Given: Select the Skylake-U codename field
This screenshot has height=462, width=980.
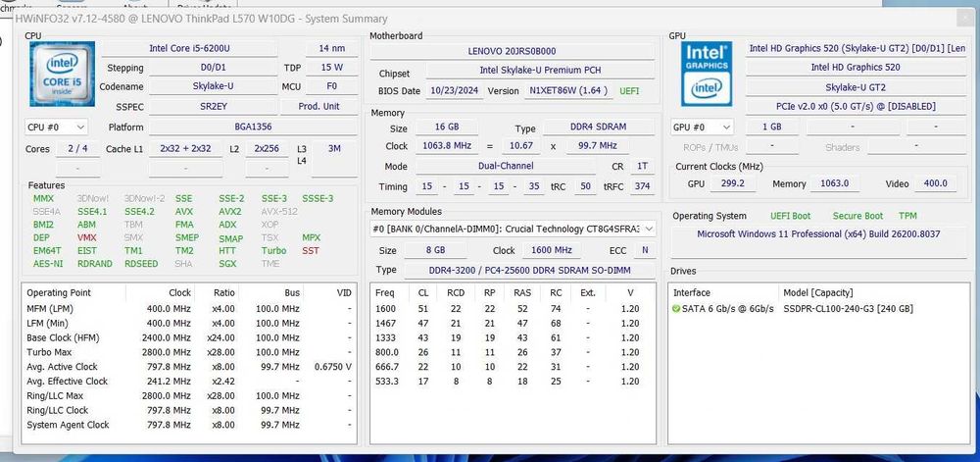Looking at the screenshot, I should [x=213, y=86].
